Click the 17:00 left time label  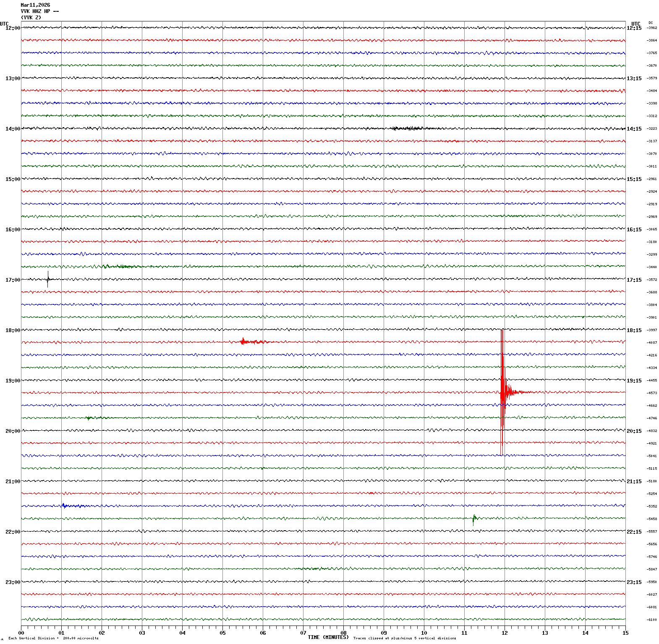pos(13,280)
